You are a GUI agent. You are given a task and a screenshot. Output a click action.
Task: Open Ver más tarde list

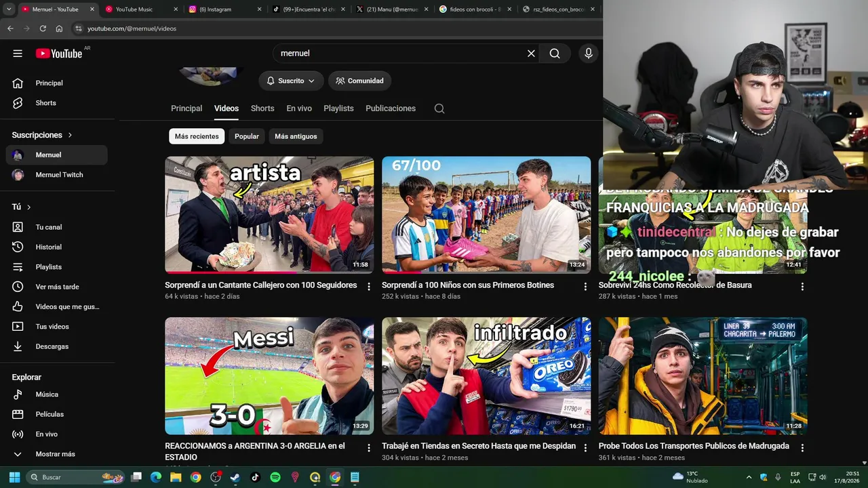point(57,287)
